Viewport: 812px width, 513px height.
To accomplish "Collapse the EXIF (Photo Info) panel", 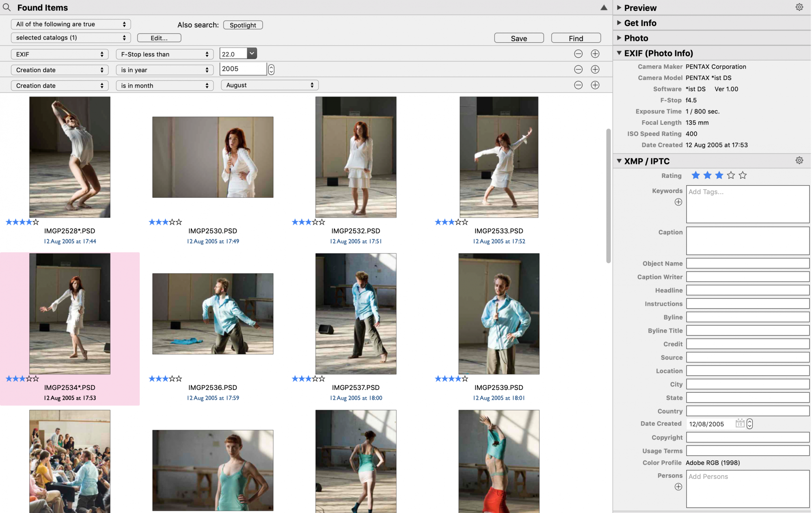I will 619,53.
